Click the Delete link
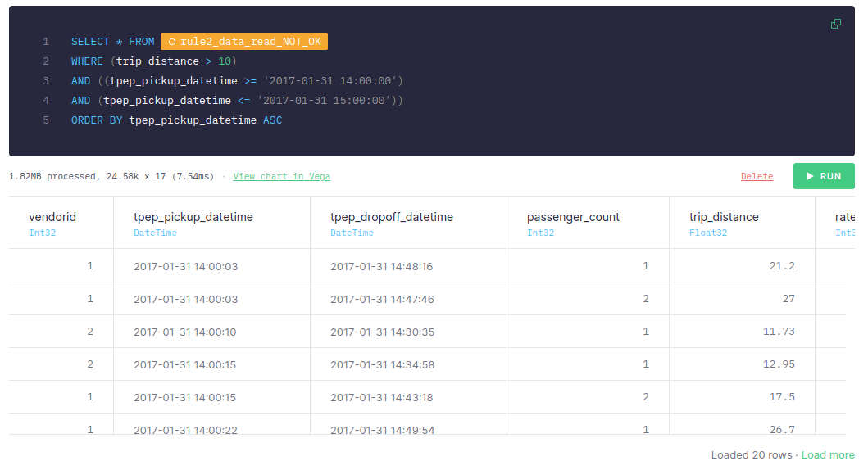Screen dimensions: 868x470 757,176
